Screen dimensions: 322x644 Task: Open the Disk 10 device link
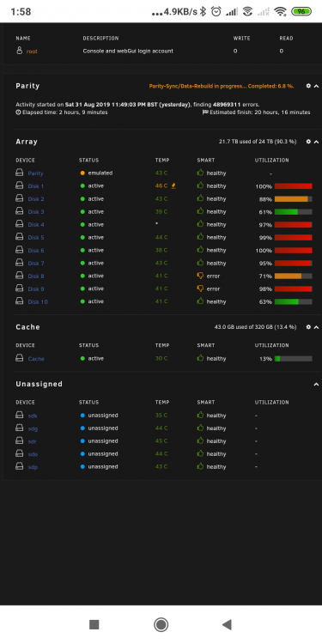tap(38, 302)
